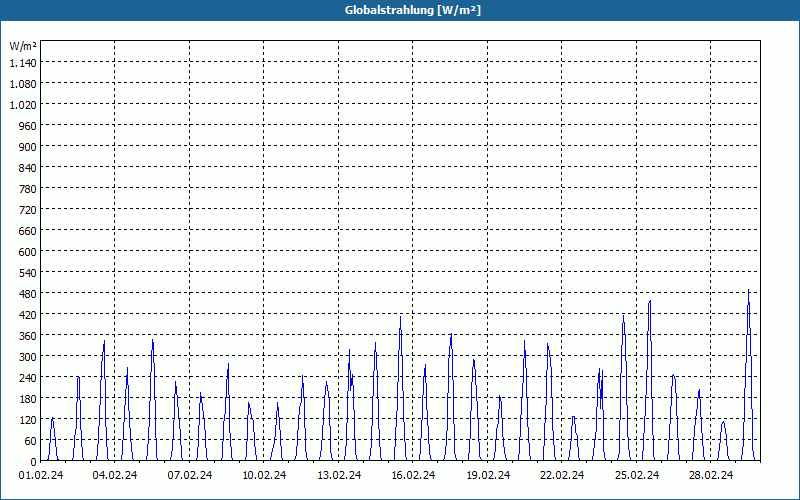Click the 04.02.24 date label
This screenshot has height=500, width=800.
(115, 476)
